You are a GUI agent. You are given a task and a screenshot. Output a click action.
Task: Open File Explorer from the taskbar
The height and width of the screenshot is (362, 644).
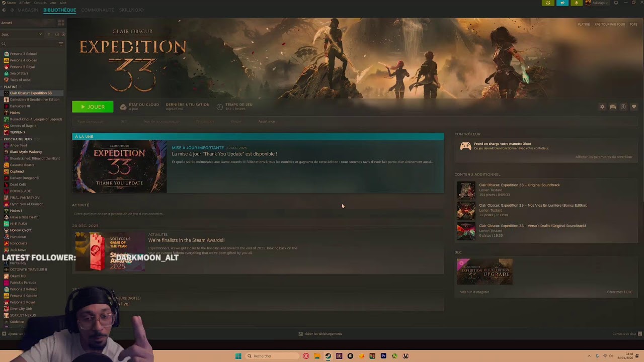(317, 356)
